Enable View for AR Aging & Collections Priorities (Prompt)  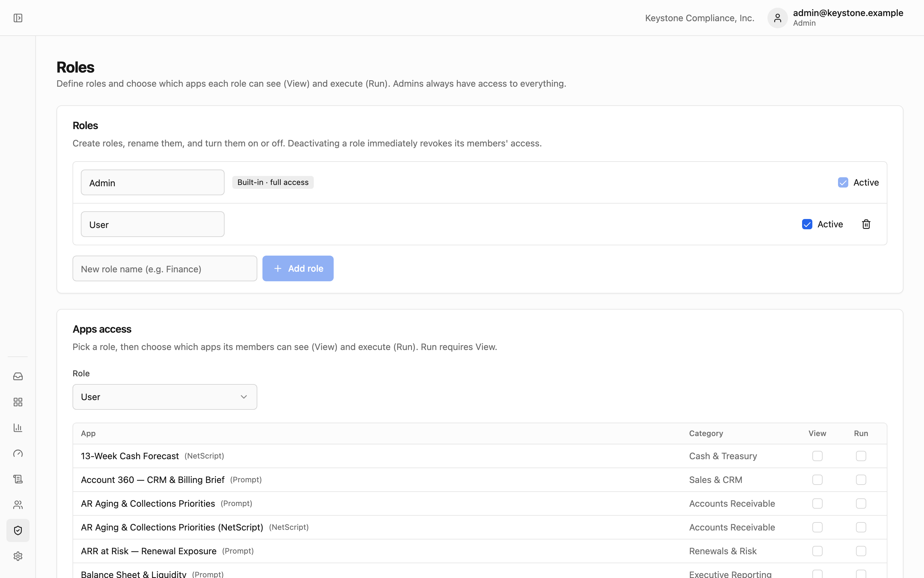(817, 504)
